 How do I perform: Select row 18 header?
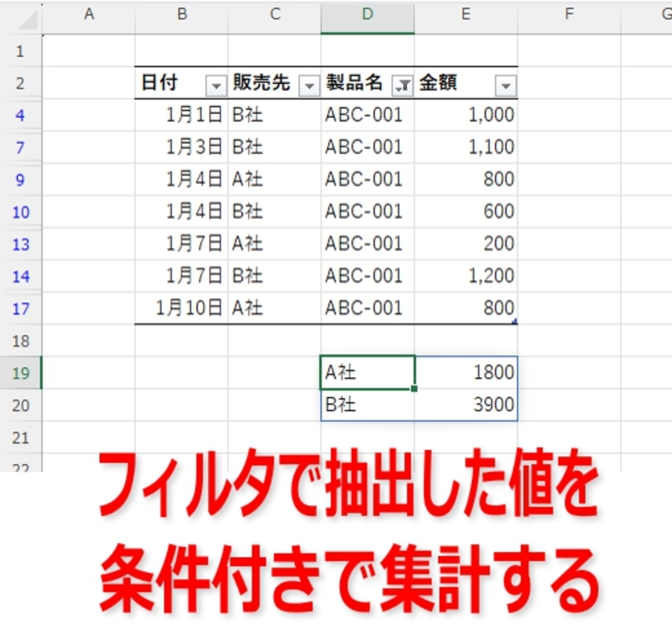point(20,341)
